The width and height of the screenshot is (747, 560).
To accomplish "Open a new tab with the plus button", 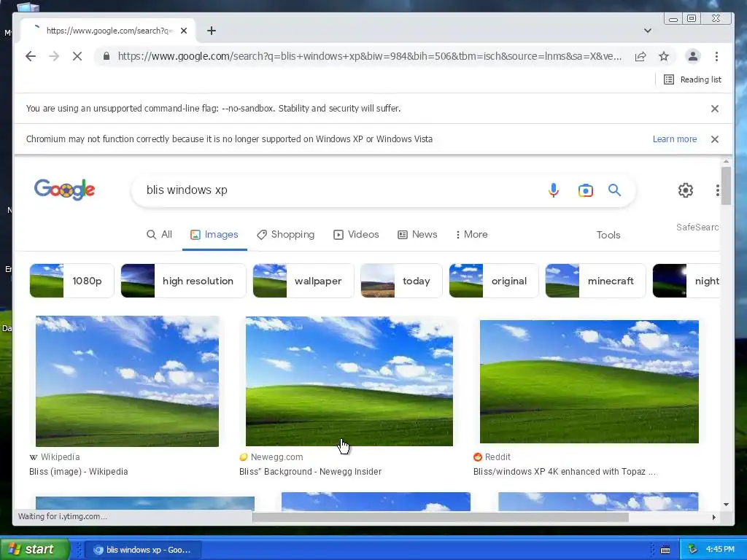I will pyautogui.click(x=212, y=31).
